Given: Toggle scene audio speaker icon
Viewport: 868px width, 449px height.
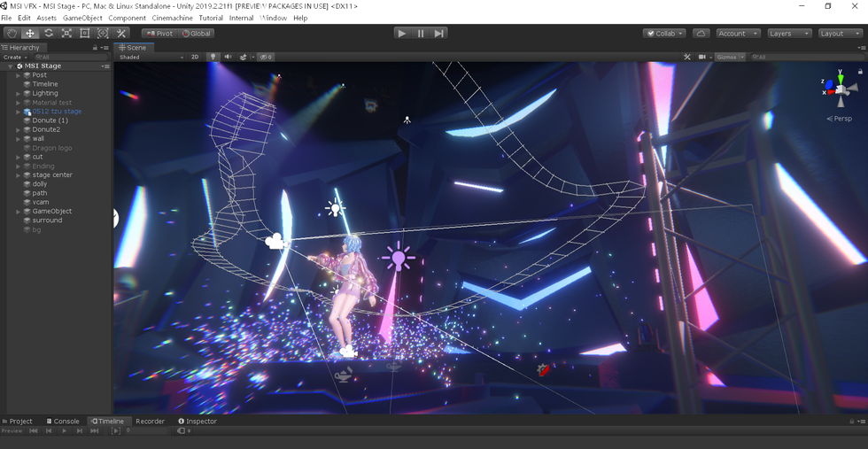Looking at the screenshot, I should pyautogui.click(x=228, y=57).
